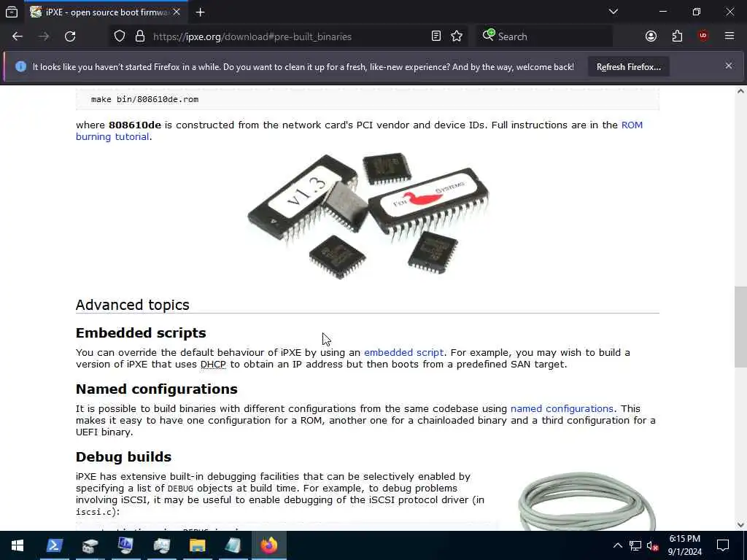Reload the current page
The width and height of the screenshot is (747, 560).
70,36
